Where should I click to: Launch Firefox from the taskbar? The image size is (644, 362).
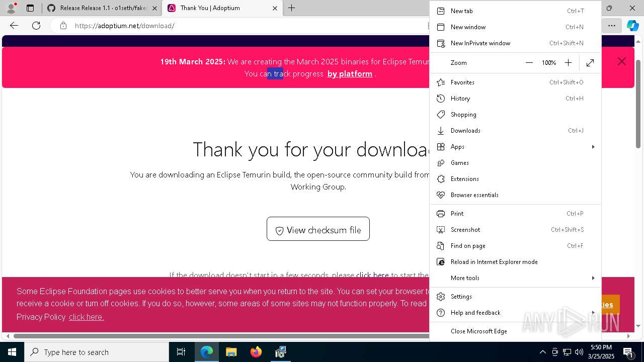[x=256, y=352]
